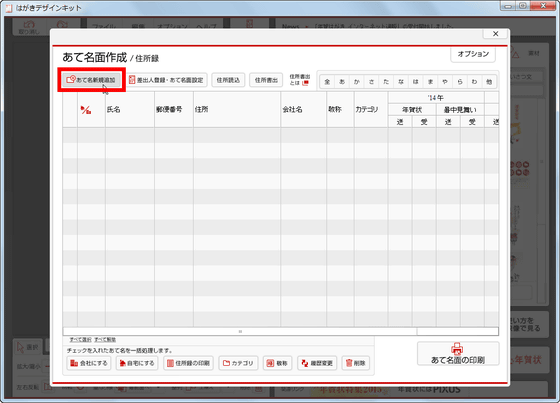Click あて名面の印刷 printer button
Image resolution: width=560 pixels, height=403 pixels.
click(x=458, y=354)
